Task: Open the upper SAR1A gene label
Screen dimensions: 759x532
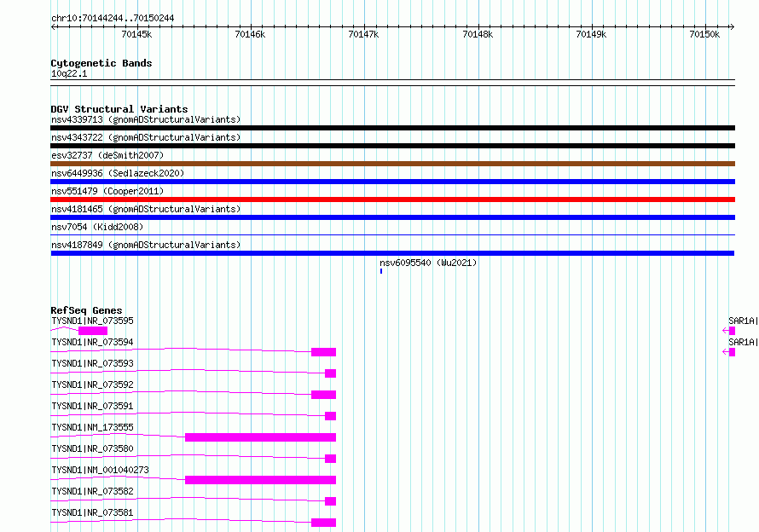Action: click(x=743, y=321)
